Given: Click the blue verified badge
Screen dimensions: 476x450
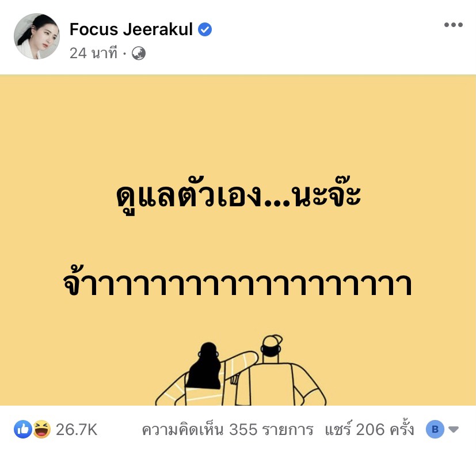Looking at the screenshot, I should point(205,29).
